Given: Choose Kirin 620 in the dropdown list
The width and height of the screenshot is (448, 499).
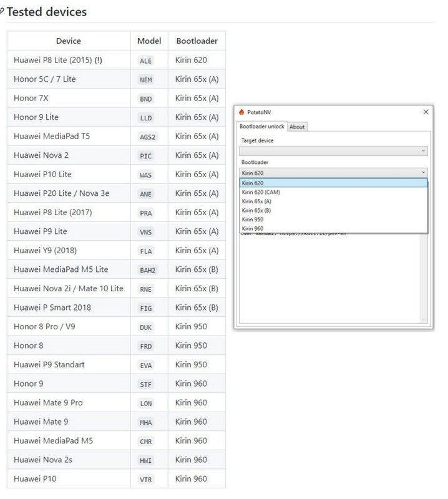Looking at the screenshot, I should point(333,183).
